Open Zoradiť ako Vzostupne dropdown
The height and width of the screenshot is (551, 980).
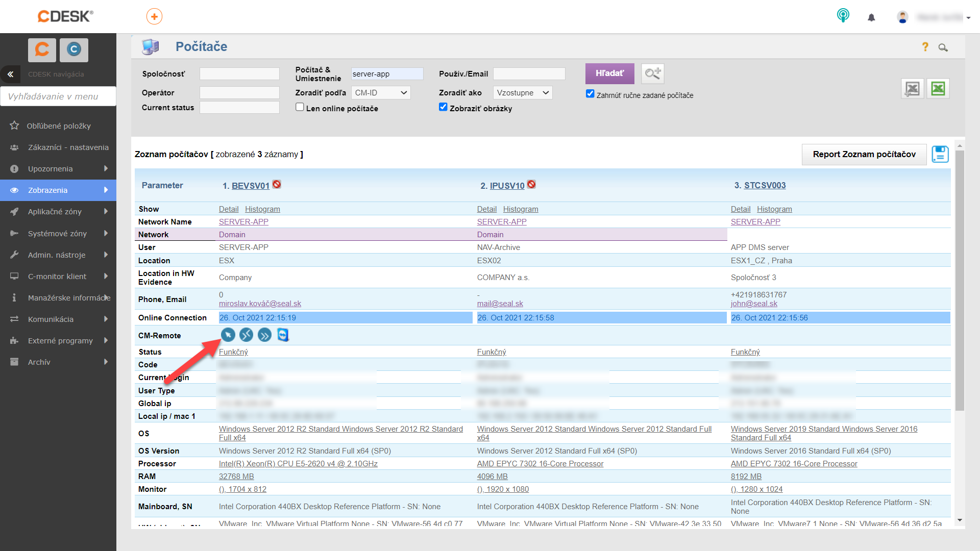click(x=523, y=93)
